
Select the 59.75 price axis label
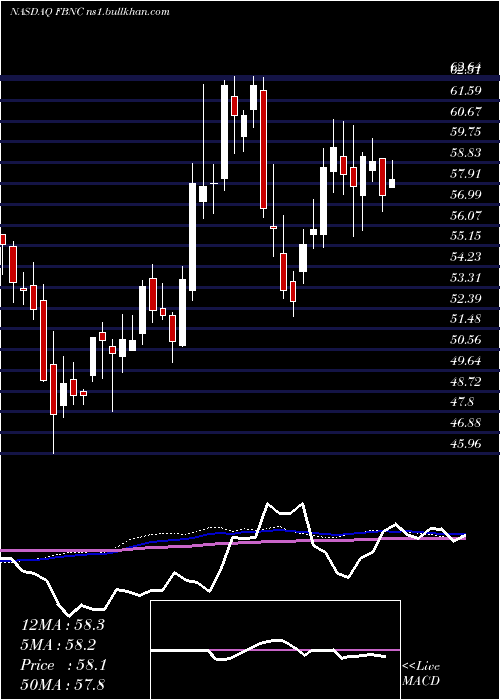click(x=467, y=132)
